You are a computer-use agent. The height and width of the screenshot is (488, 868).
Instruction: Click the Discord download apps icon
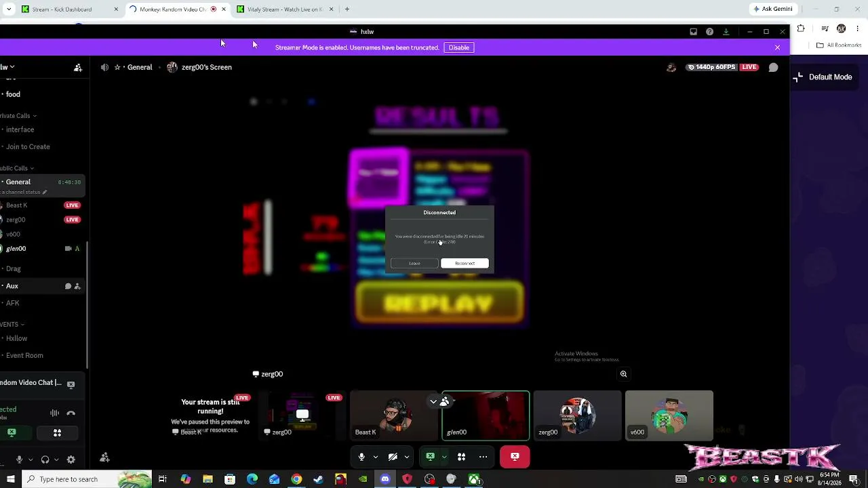726,32
